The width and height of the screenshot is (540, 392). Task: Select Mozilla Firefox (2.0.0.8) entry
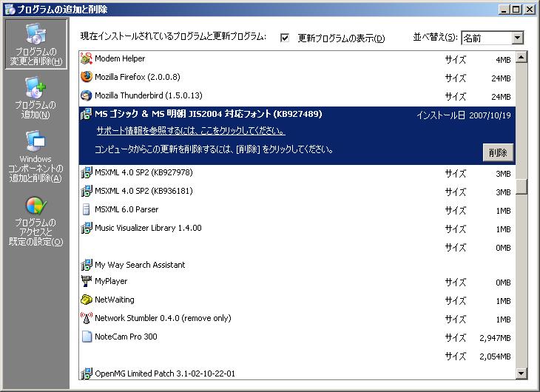point(297,77)
